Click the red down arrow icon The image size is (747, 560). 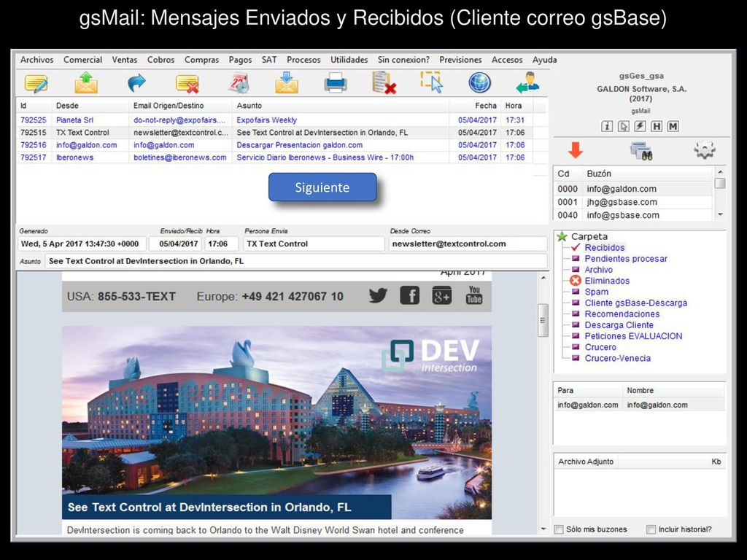576,150
